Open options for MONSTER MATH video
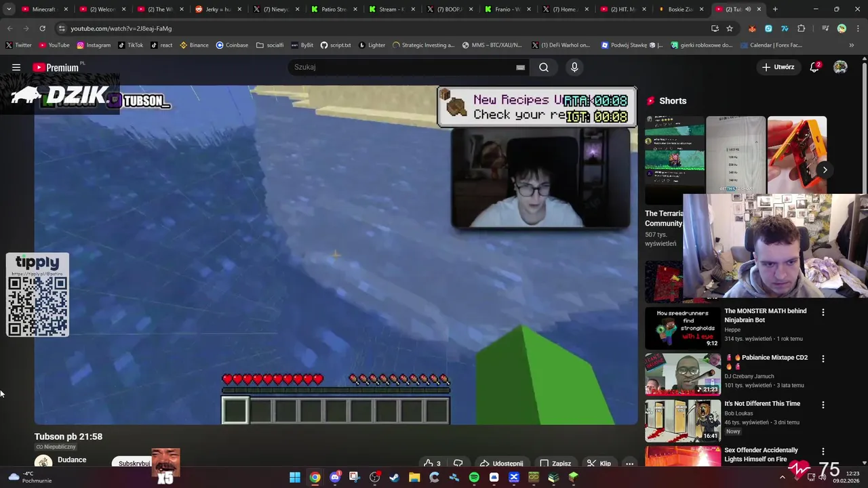This screenshot has height=488, width=868. [823, 312]
